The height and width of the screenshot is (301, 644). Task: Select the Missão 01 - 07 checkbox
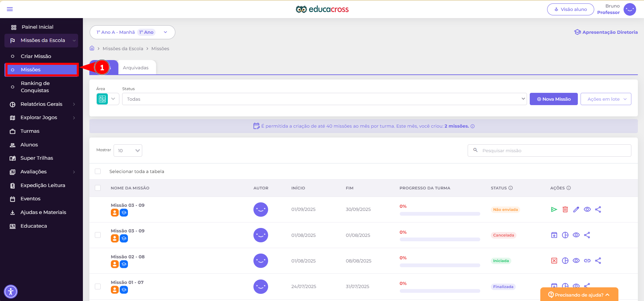tap(98, 286)
